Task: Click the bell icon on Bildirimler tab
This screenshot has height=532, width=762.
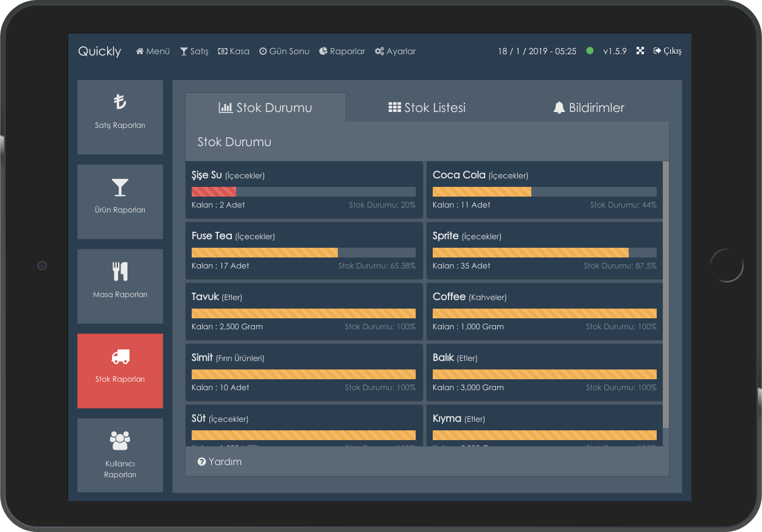Action: tap(560, 107)
